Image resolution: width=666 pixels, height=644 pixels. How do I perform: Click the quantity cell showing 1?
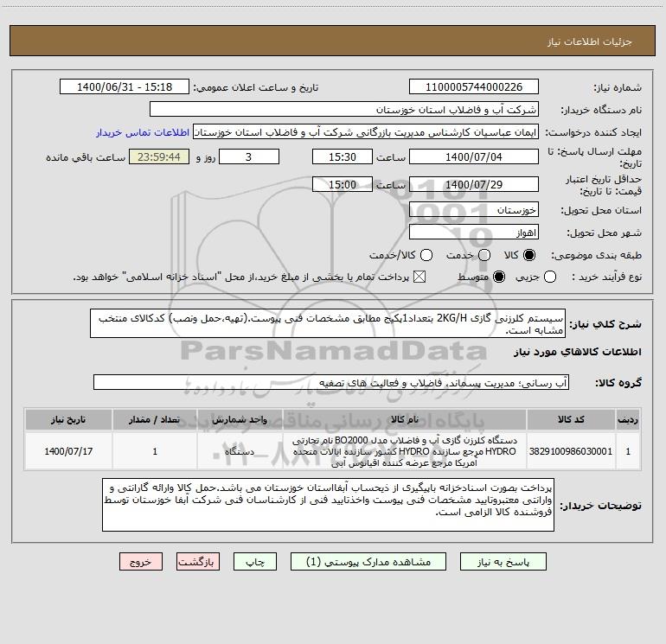pos(155,451)
